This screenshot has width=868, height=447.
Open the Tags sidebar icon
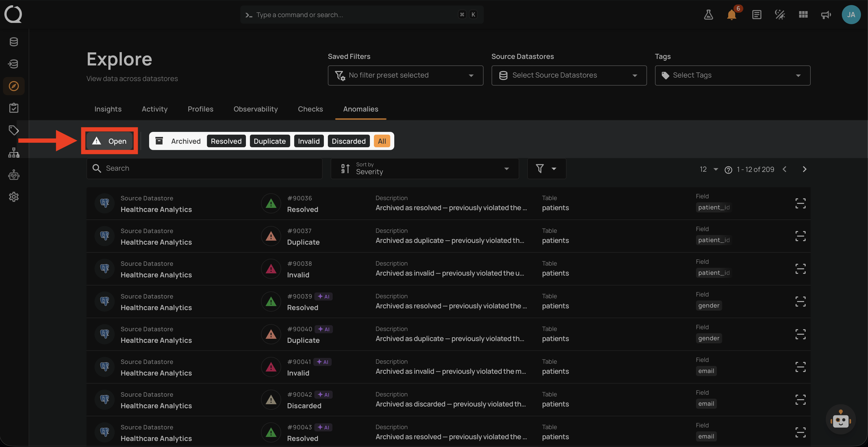(14, 130)
